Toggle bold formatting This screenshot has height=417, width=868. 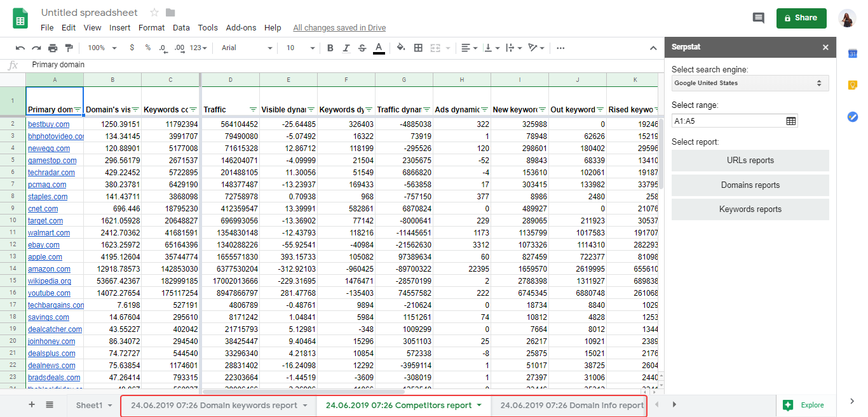point(330,48)
